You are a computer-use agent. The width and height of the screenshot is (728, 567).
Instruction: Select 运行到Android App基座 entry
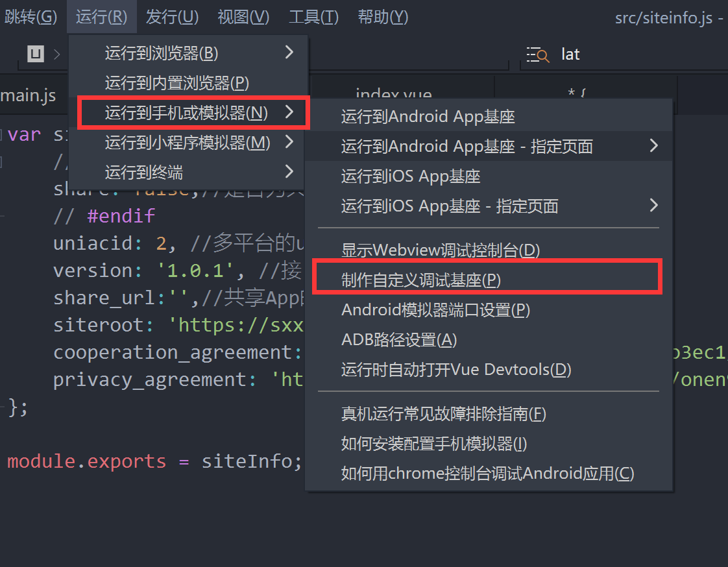point(428,117)
